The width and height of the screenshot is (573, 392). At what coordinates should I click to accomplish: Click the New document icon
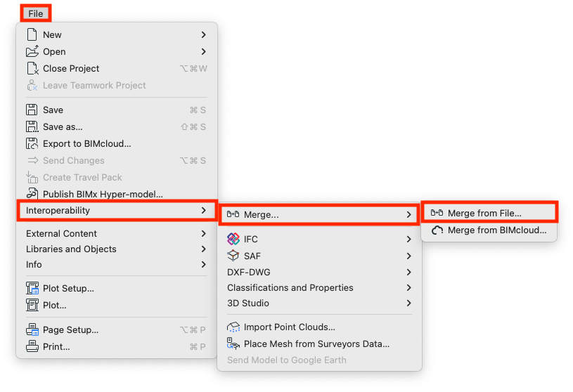click(x=32, y=34)
